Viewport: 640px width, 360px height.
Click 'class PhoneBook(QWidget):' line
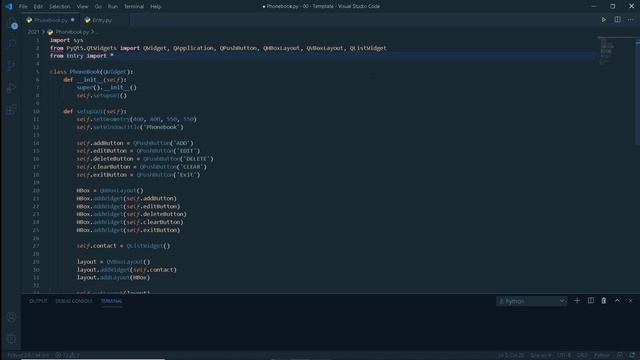pos(91,72)
